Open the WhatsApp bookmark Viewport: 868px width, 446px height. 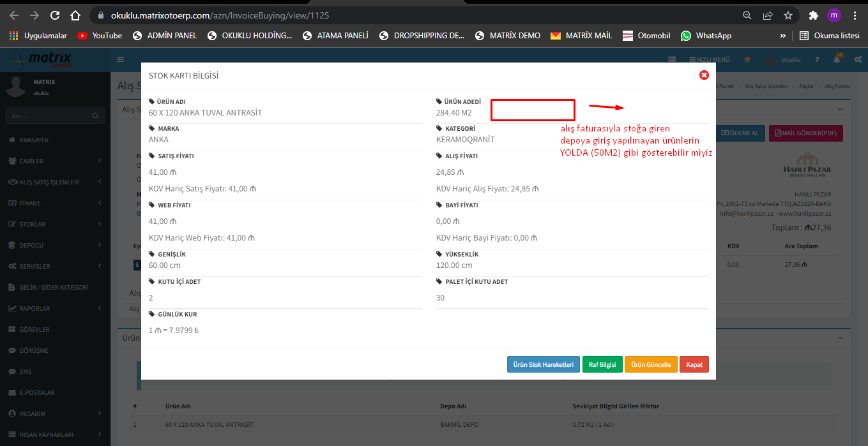[706, 36]
